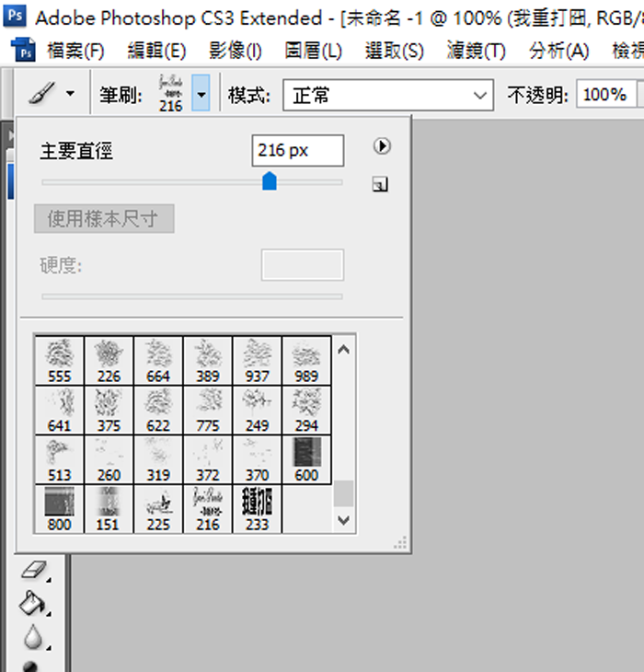Open the 影像(I) menu

[x=236, y=51]
